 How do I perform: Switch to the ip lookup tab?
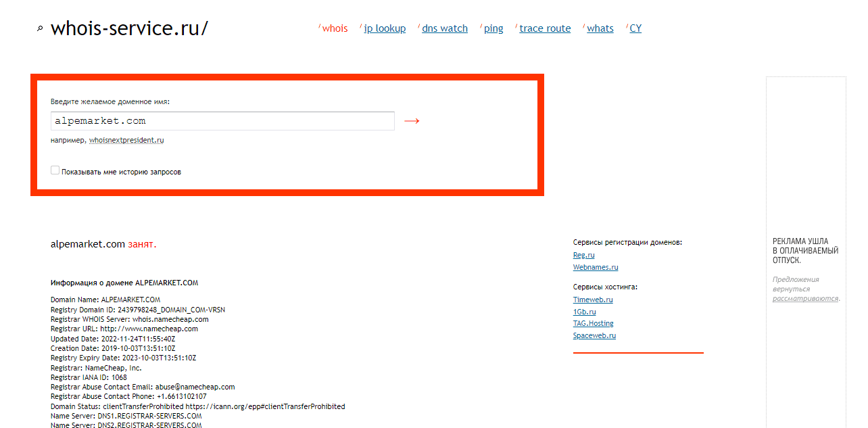[385, 28]
